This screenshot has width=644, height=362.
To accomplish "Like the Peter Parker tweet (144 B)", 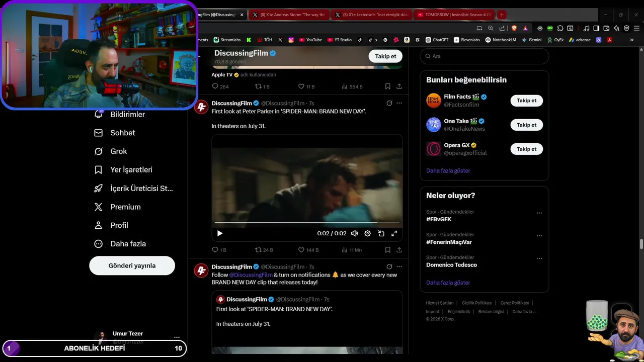I will tap(308, 249).
